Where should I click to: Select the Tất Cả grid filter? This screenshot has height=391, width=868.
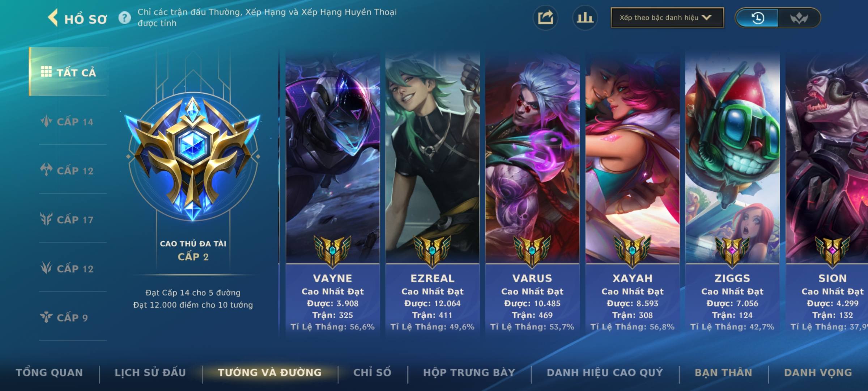point(68,72)
